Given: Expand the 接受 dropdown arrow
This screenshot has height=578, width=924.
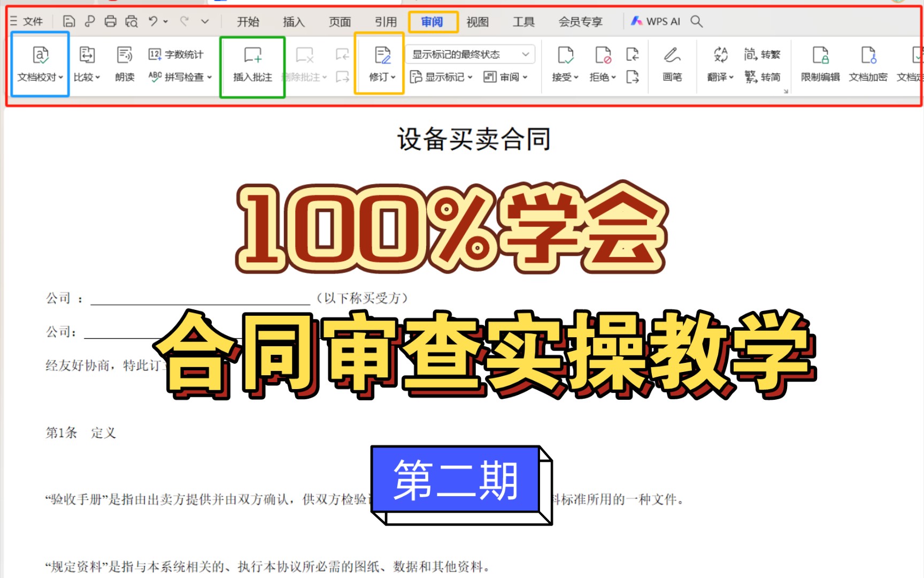Looking at the screenshot, I should click(x=576, y=78).
